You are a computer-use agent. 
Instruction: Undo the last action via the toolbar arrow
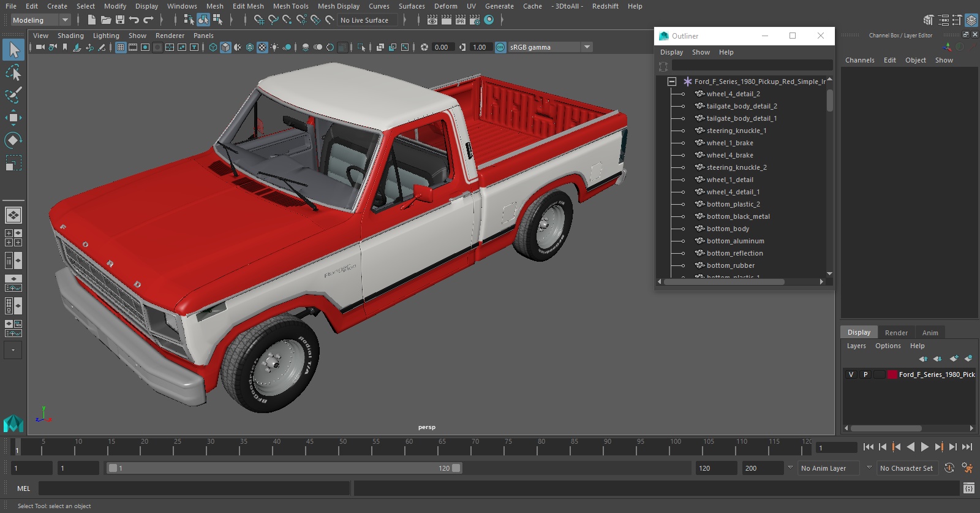[x=134, y=20]
